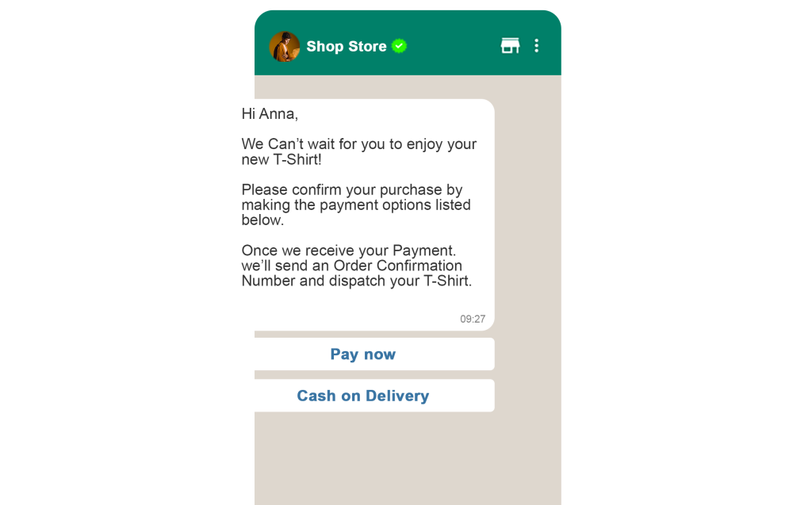
Task: Open the storefront catalog icon
Action: 510,45
